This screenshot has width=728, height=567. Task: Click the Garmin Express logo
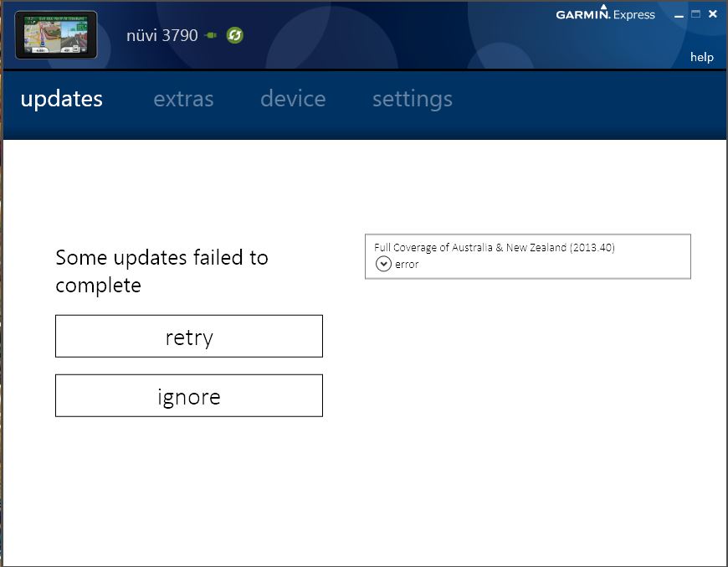[605, 13]
